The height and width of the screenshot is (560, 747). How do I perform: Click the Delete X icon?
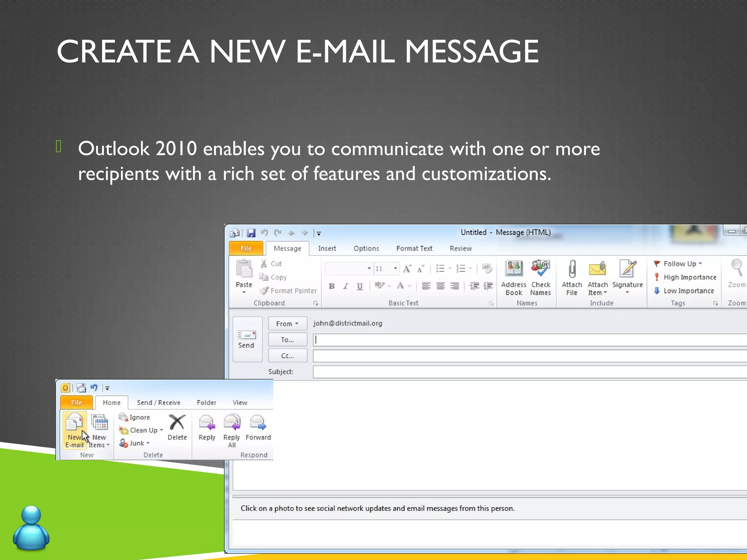coord(177,422)
